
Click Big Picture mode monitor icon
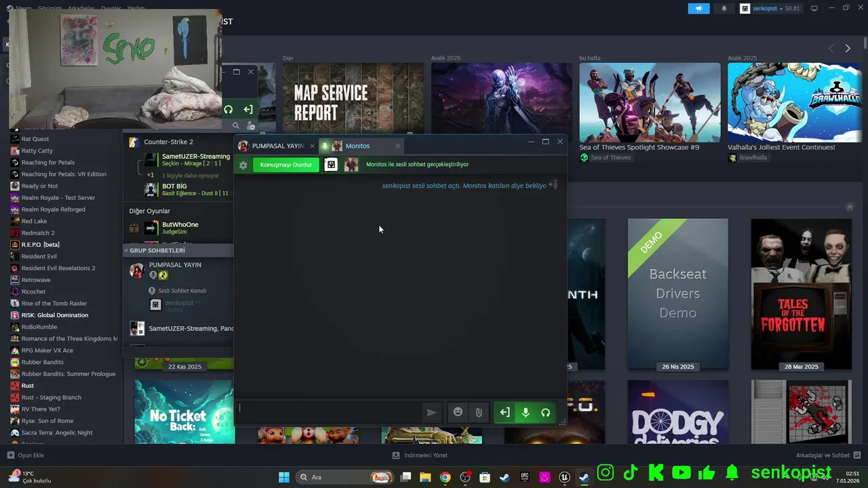click(814, 8)
